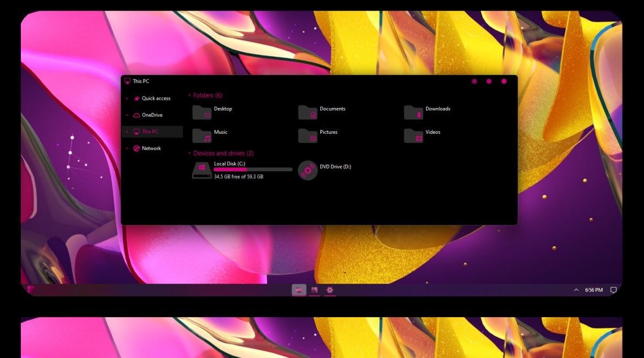Image resolution: width=644 pixels, height=358 pixels.
Task: Click the 34.5 GB free of 59.3 GB text
Action: click(x=239, y=177)
